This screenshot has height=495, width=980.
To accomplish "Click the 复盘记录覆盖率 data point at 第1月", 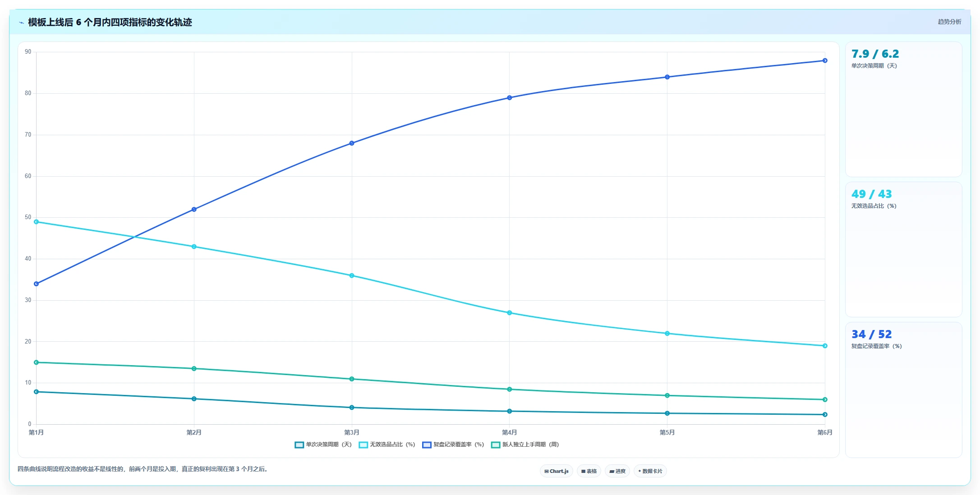I will 36,284.
